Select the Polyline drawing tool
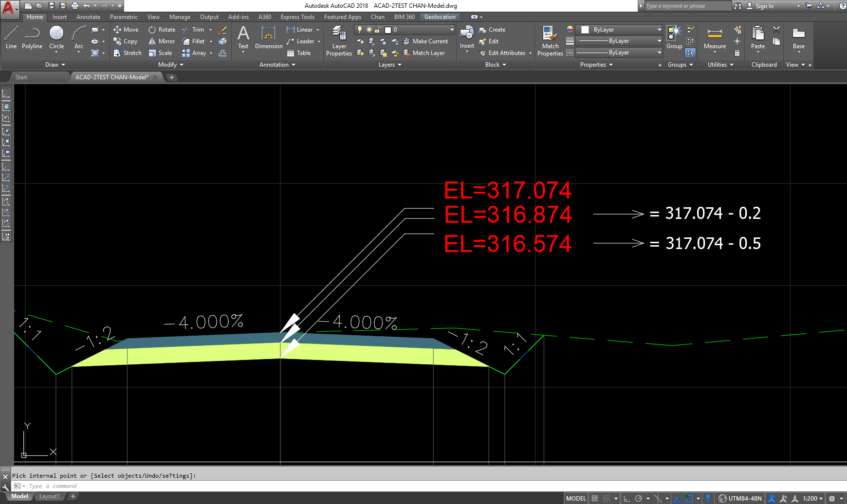 tap(32, 37)
